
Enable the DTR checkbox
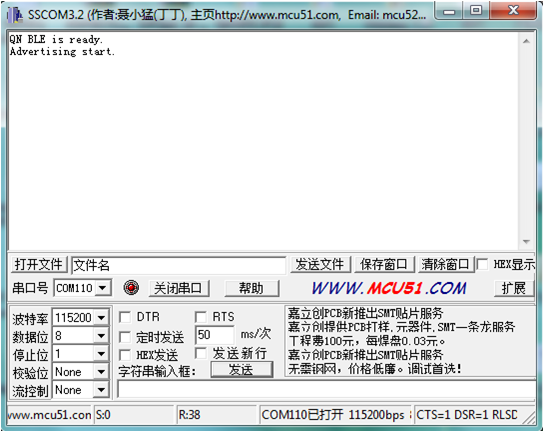pyautogui.click(x=125, y=317)
